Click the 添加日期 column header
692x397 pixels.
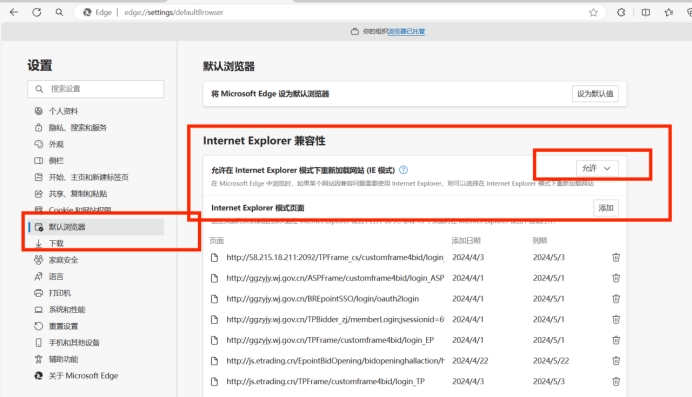pyautogui.click(x=466, y=240)
